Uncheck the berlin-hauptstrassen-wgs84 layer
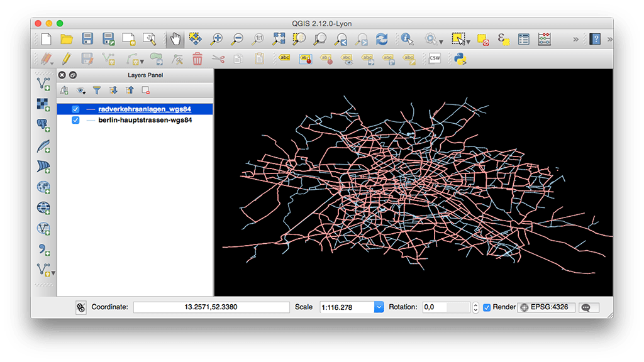This screenshot has height=362, width=644. click(x=76, y=119)
